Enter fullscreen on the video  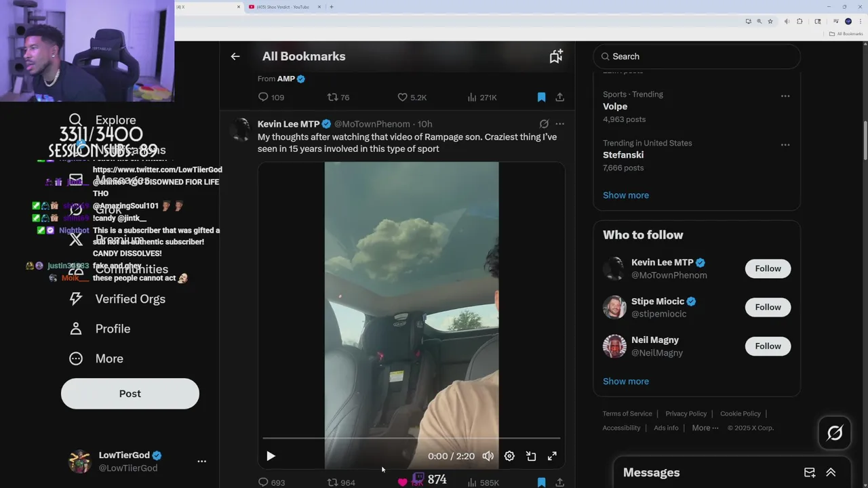pos(552,456)
